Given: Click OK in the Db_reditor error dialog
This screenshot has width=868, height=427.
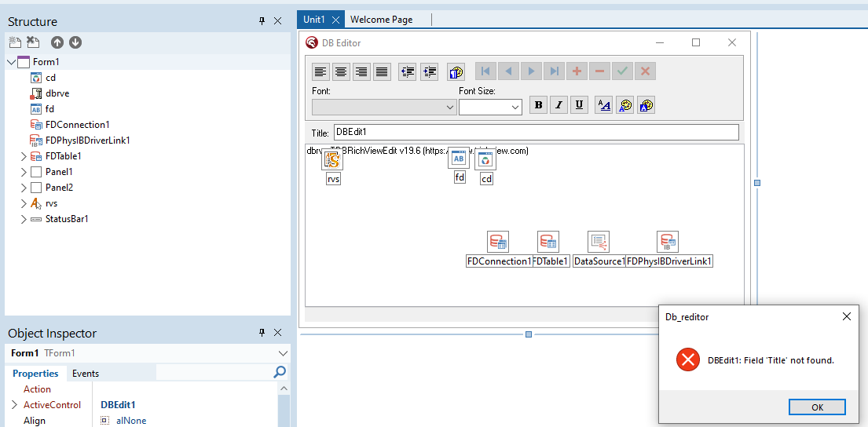Looking at the screenshot, I should [817, 407].
